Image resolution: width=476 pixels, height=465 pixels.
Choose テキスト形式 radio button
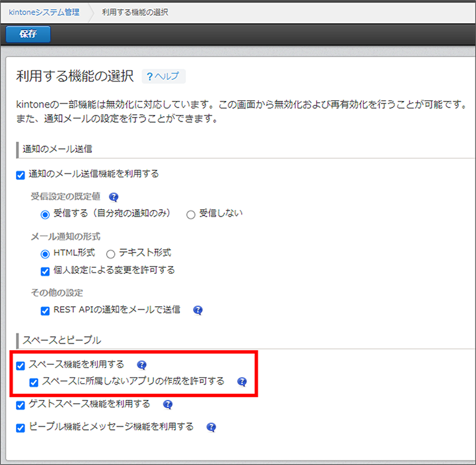click(110, 254)
